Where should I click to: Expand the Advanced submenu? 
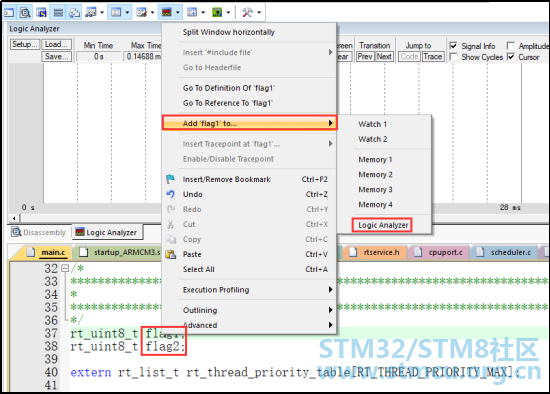click(249, 325)
